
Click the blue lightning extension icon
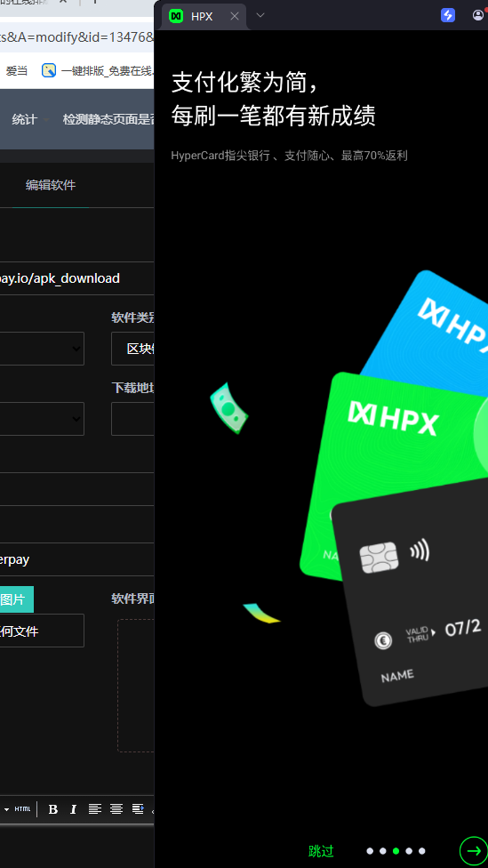[x=448, y=15]
